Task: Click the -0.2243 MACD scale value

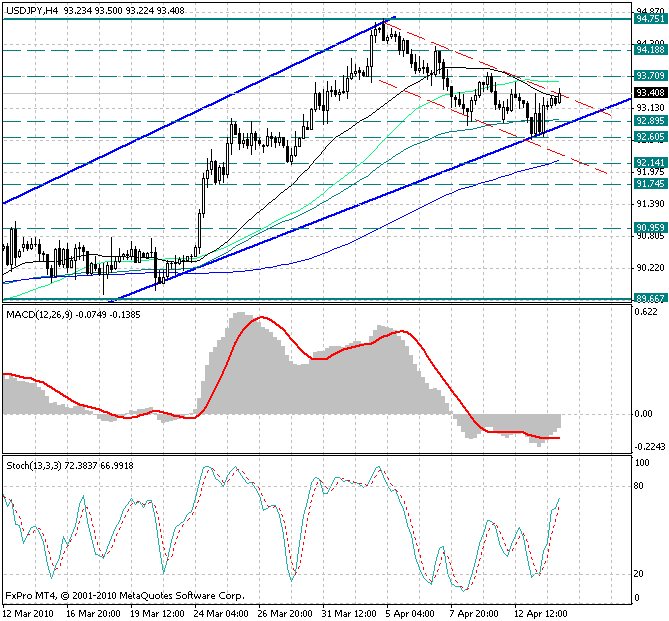Action: (650, 446)
